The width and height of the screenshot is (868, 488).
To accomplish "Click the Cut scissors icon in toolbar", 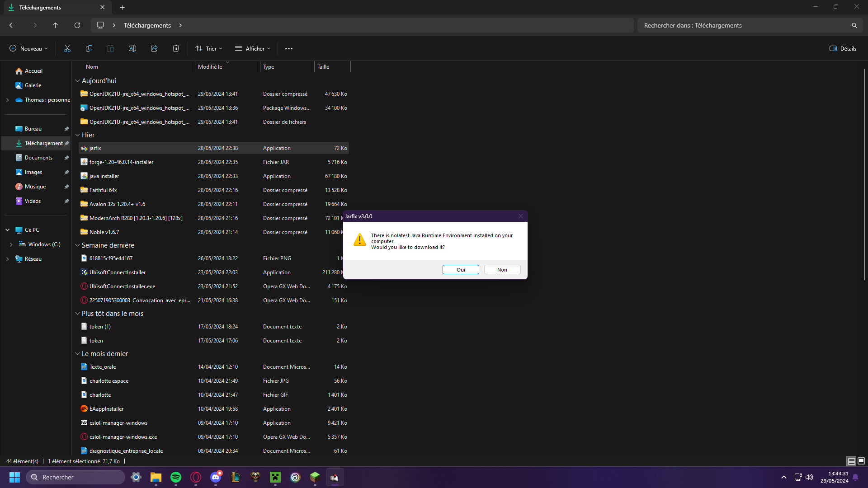I will click(x=67, y=48).
